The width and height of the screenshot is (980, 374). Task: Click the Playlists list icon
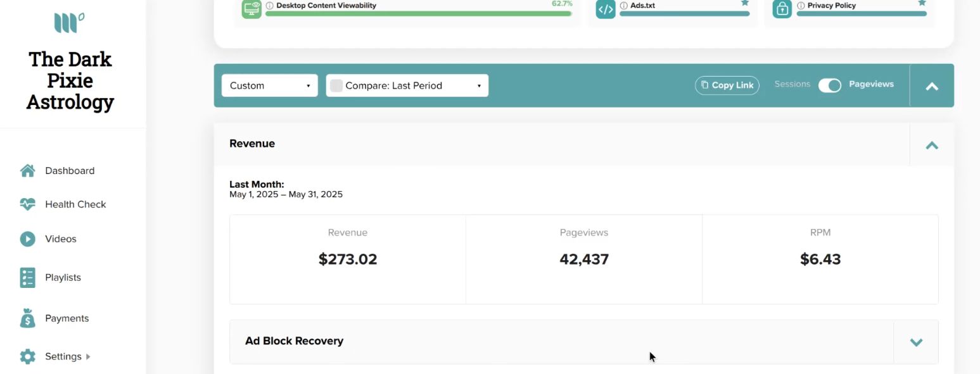(x=27, y=278)
